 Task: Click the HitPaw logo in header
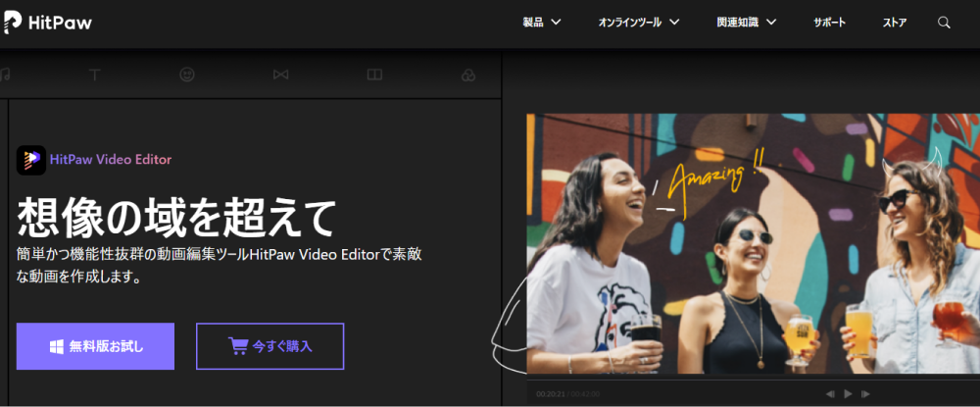point(47,23)
